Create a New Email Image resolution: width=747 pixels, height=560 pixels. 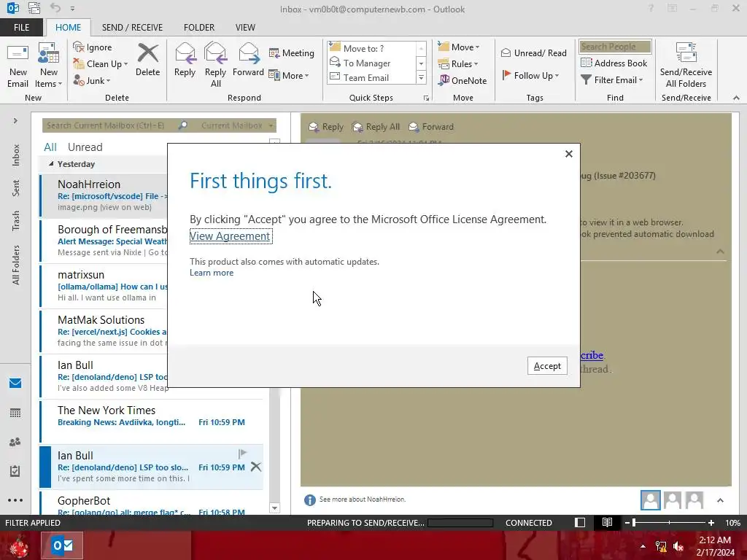click(x=18, y=66)
